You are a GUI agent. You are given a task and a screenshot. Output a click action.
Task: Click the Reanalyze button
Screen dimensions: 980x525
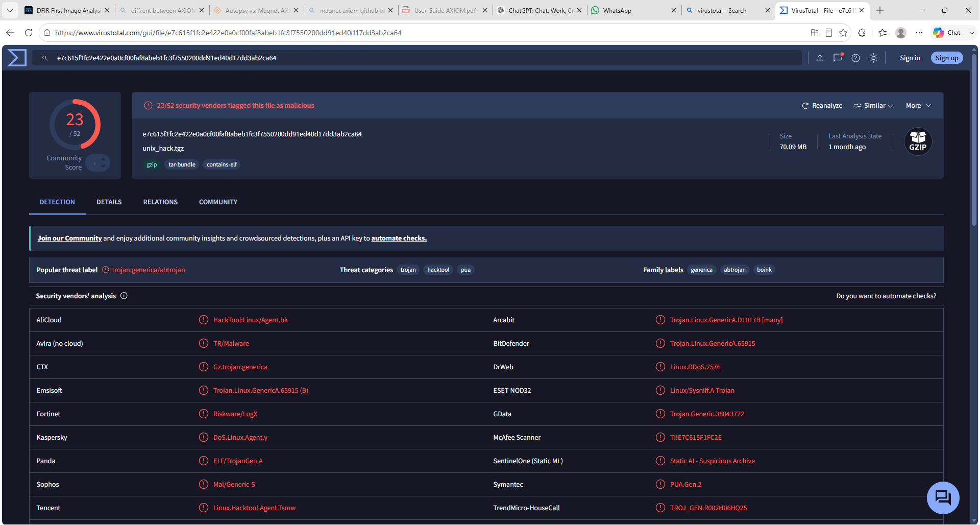click(822, 106)
